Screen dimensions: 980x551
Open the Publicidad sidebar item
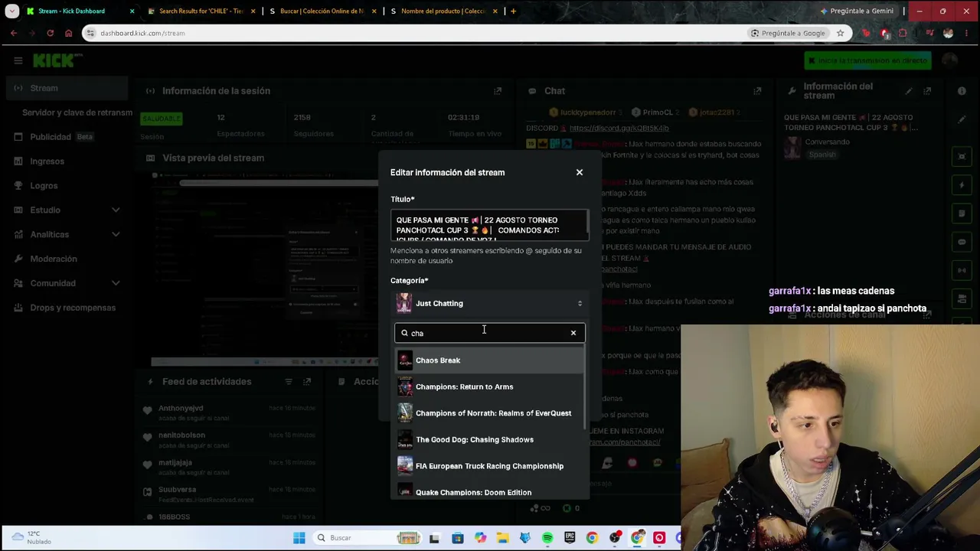[51, 137]
